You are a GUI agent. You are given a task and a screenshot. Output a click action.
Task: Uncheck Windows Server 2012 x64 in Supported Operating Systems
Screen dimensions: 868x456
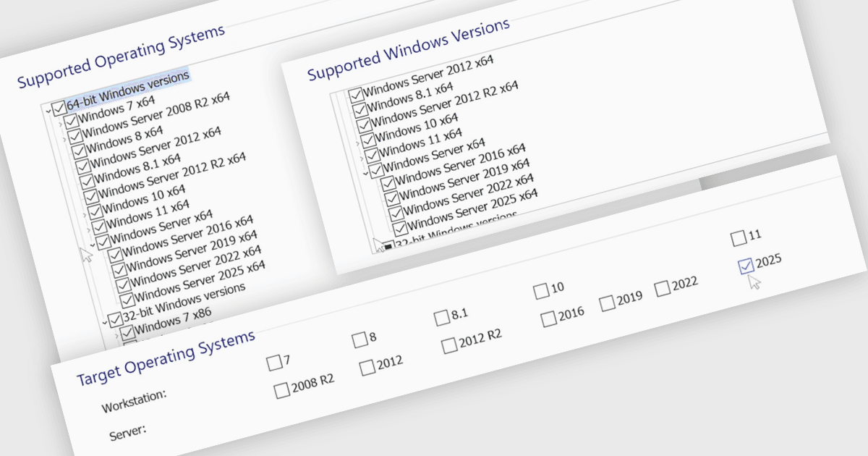(82, 166)
